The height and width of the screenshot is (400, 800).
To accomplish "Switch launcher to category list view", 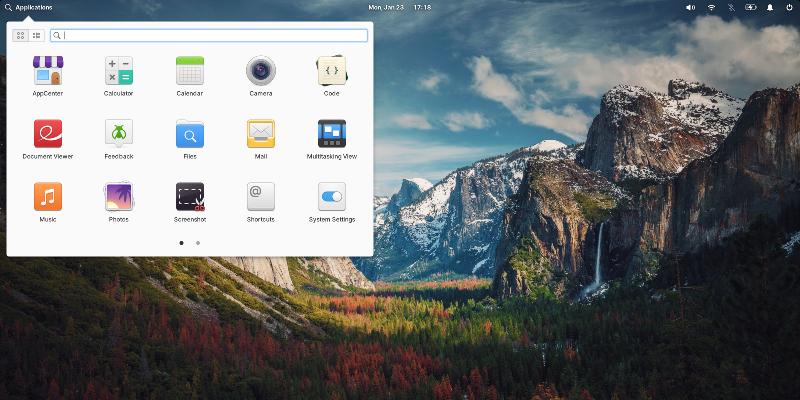I will tap(36, 35).
